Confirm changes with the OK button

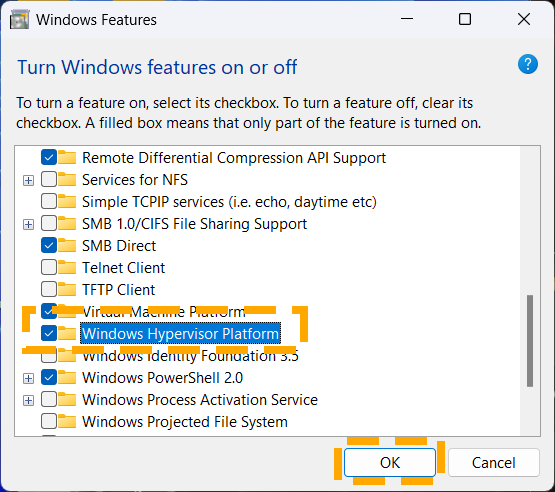[390, 463]
